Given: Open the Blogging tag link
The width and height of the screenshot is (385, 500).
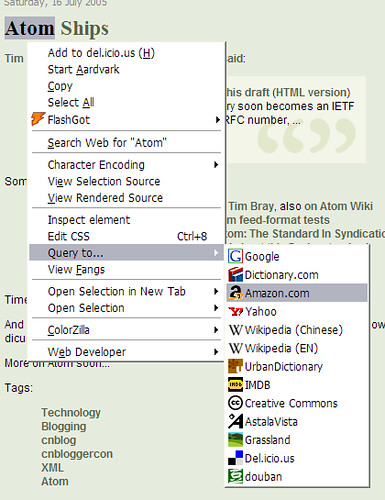Looking at the screenshot, I should (64, 426).
